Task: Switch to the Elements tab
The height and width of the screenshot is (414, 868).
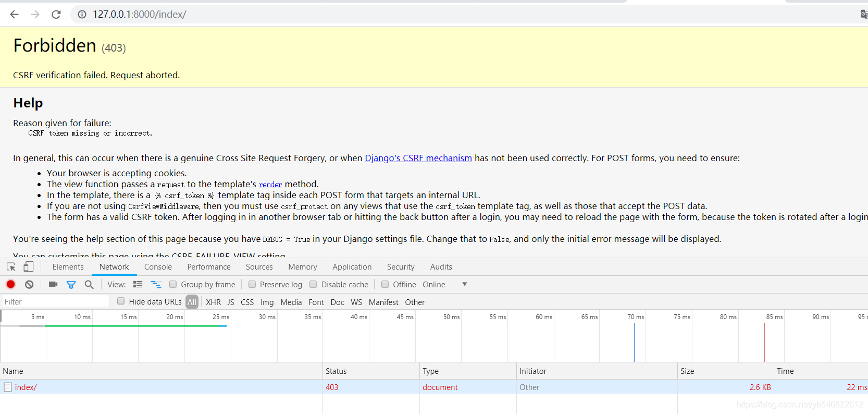Action: (x=68, y=267)
